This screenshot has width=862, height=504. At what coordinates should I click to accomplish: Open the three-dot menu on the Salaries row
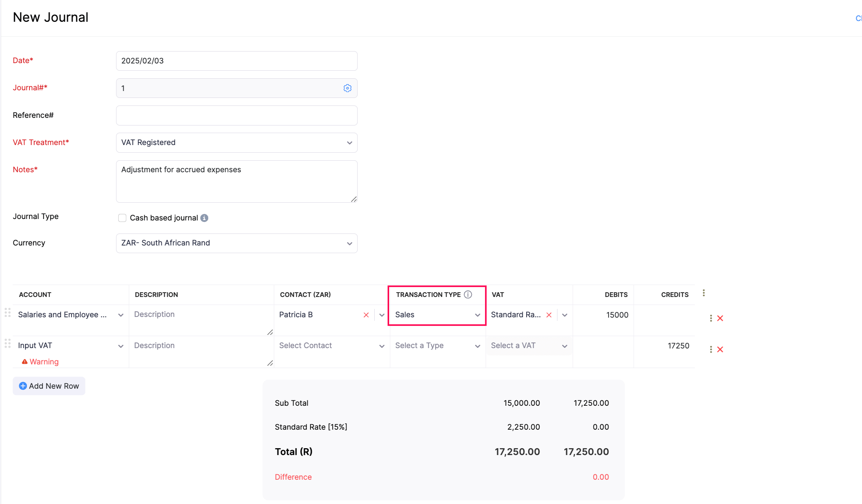tap(710, 318)
